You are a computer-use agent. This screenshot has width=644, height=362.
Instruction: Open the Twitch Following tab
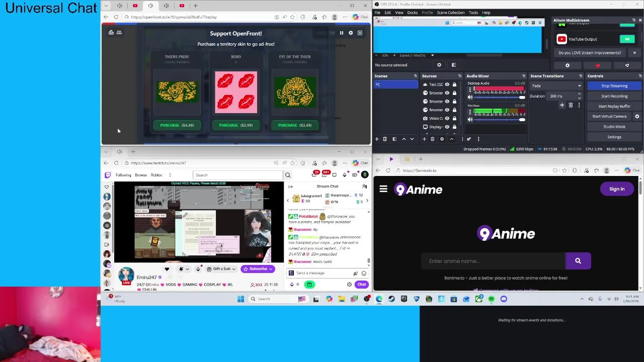coord(123,175)
